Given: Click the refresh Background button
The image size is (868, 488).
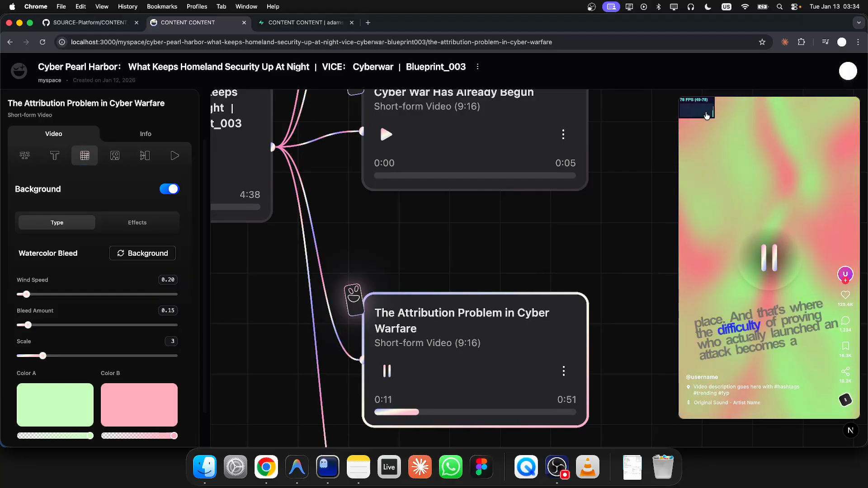Looking at the screenshot, I should 142,253.
